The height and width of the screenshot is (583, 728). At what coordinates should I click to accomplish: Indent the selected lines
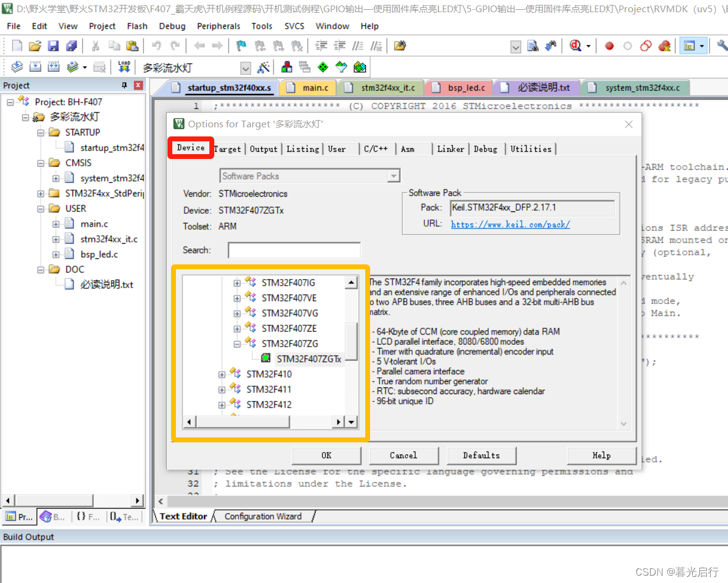click(321, 46)
